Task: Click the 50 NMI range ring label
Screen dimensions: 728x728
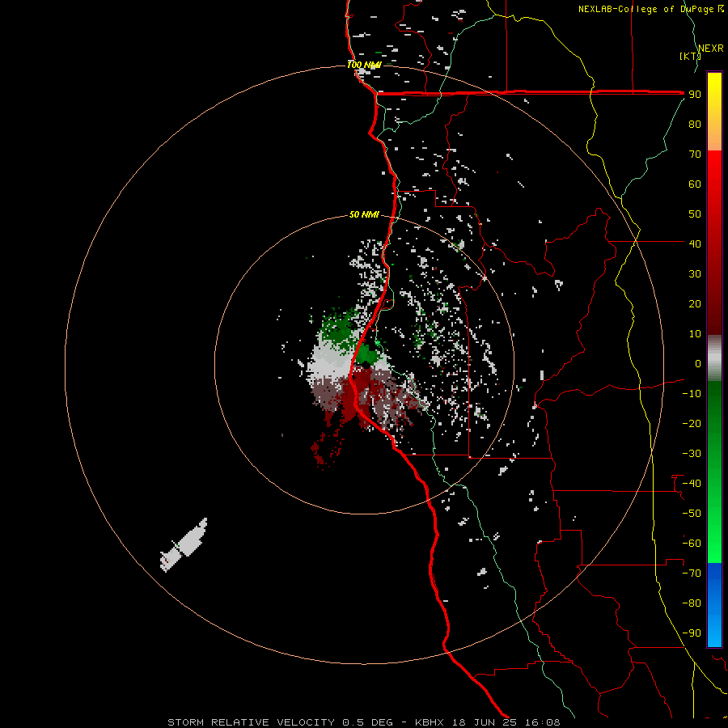Action: click(364, 214)
